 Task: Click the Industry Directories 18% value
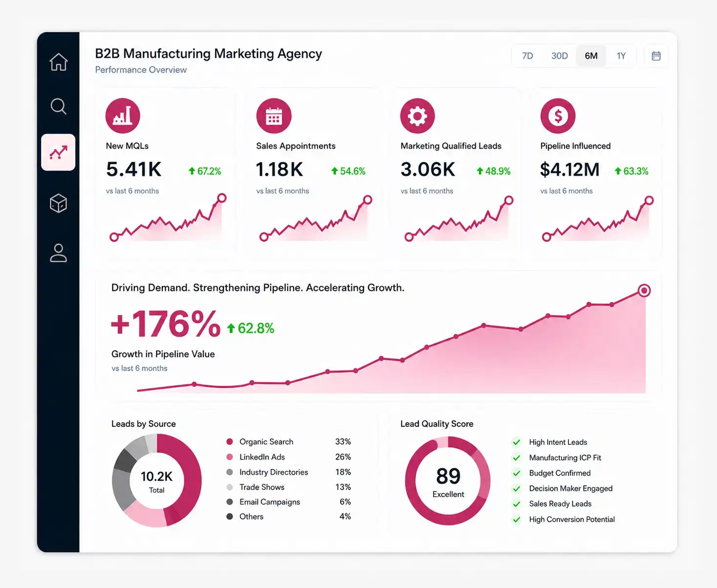[x=343, y=472]
